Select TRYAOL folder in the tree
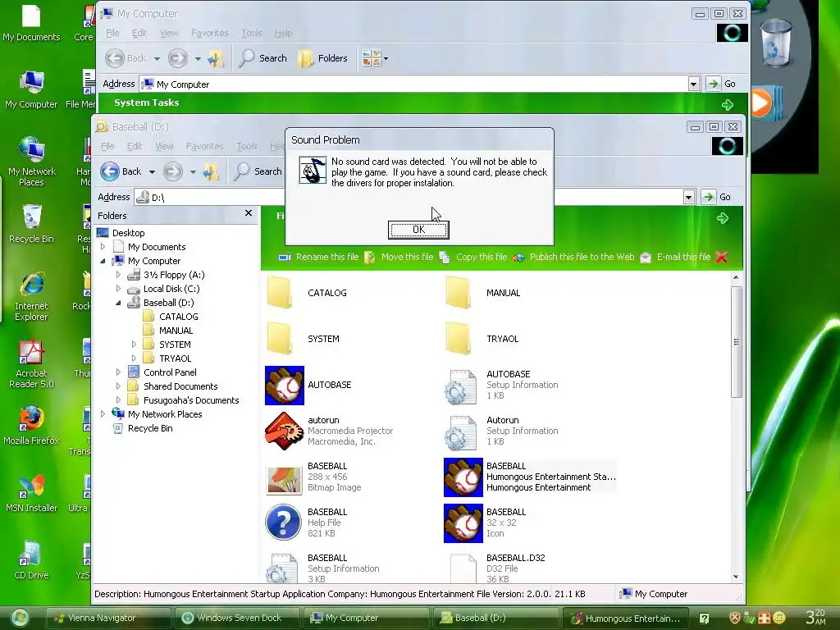Image resolution: width=840 pixels, height=630 pixels. 175,358
